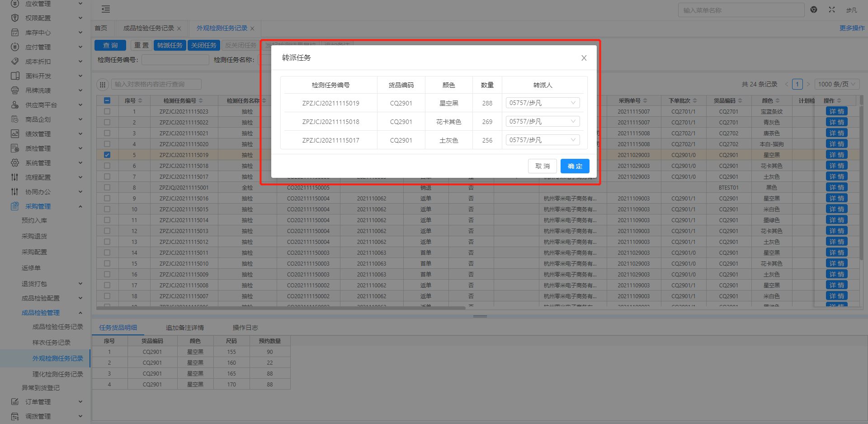Click the 供应商平台 sidebar icon
The image size is (868, 424).
15,105
